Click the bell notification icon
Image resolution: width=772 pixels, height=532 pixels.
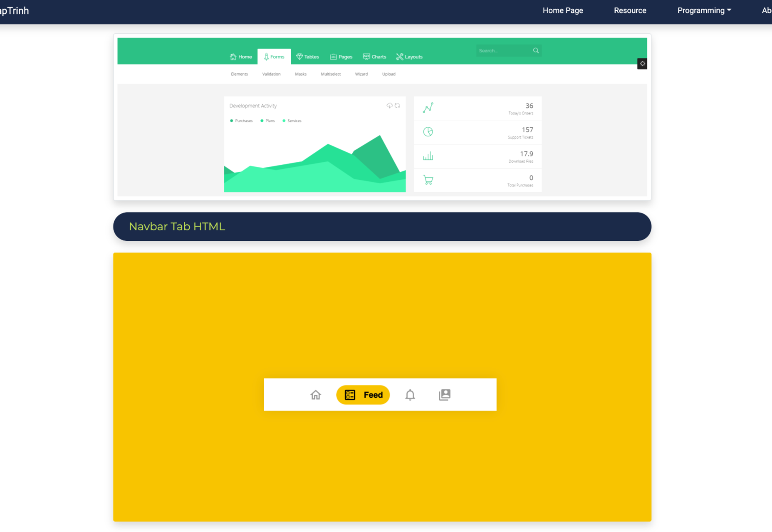tap(410, 394)
